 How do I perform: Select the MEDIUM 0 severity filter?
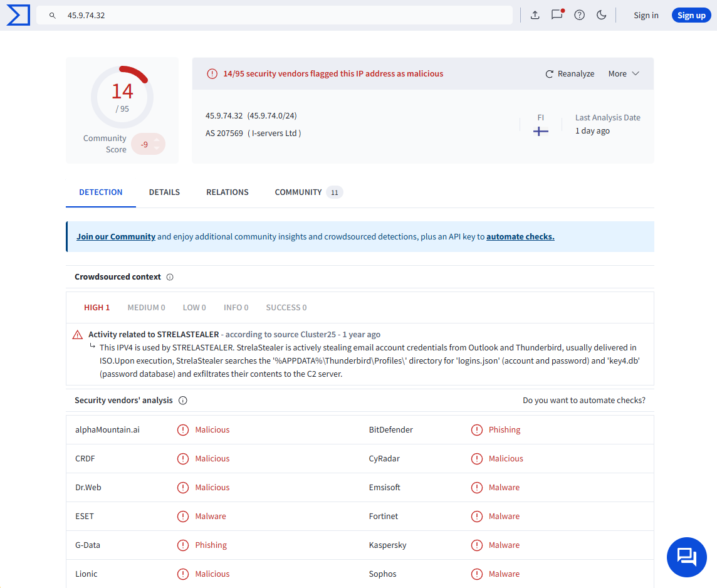click(x=146, y=307)
